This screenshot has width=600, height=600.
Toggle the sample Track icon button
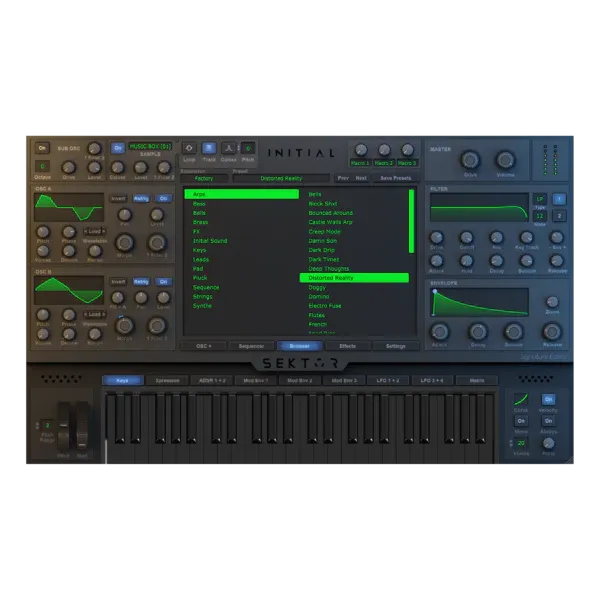209,148
